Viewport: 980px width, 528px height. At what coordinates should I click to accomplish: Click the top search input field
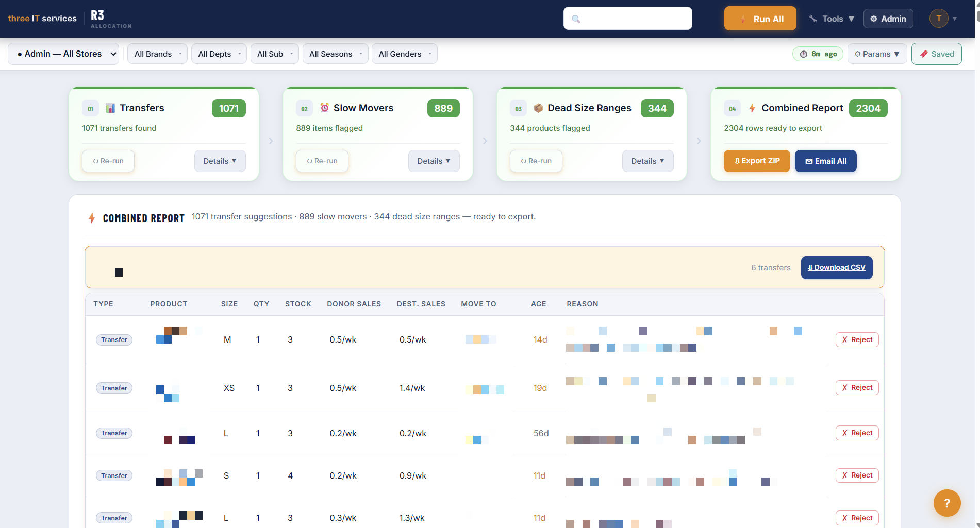click(x=627, y=19)
